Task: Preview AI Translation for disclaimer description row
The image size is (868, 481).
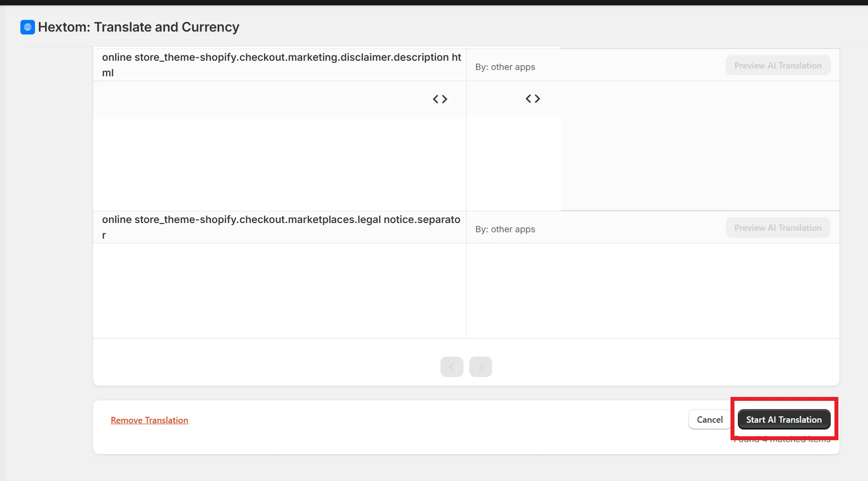Action: pos(778,66)
